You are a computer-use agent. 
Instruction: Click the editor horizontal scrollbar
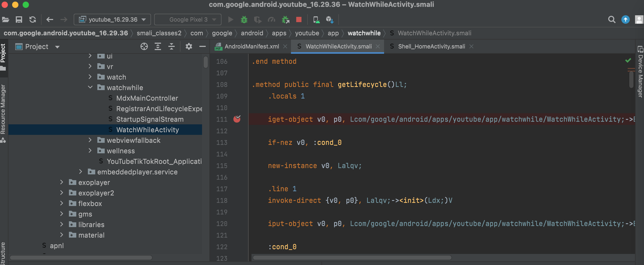pos(352,257)
